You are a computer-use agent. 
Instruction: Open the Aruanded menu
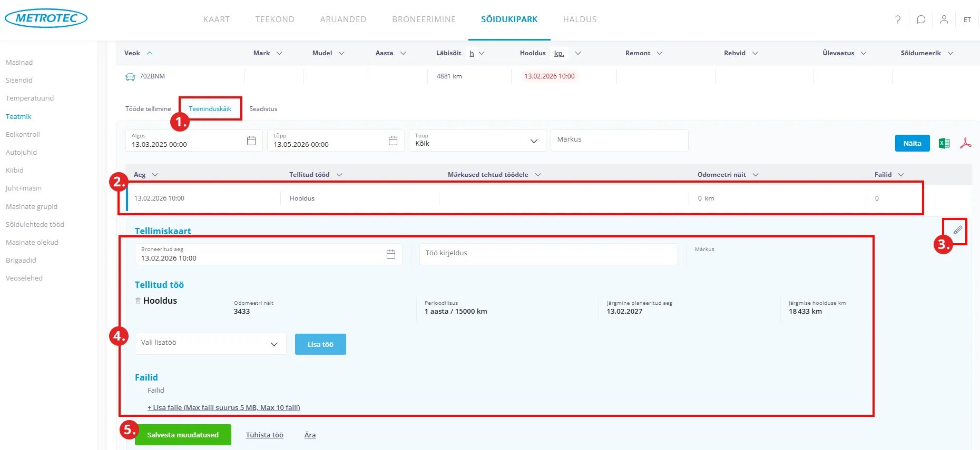[343, 19]
